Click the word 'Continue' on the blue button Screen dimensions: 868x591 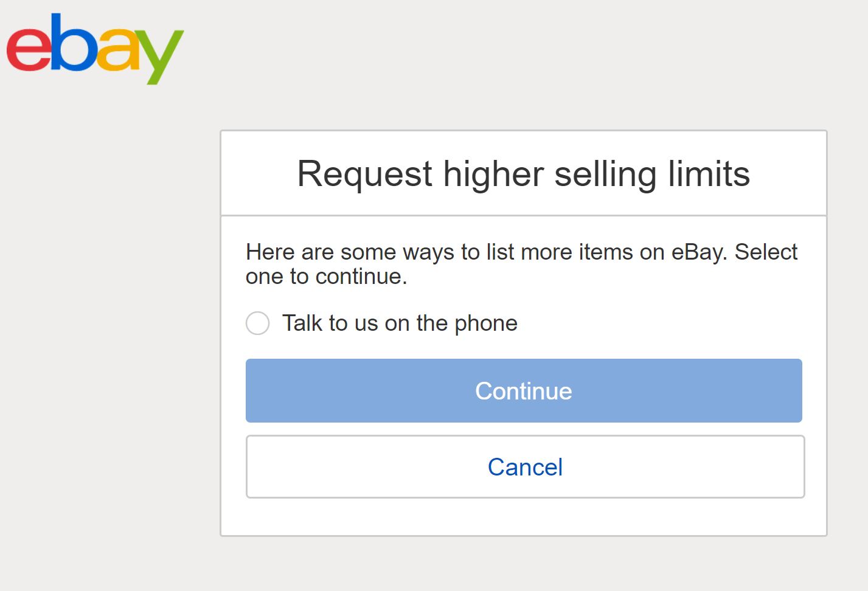point(523,391)
